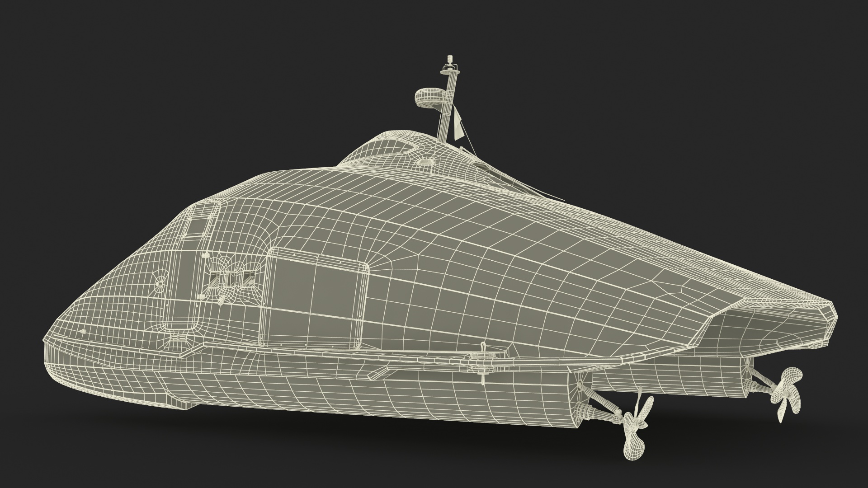Select the round port fitting left of the door
Image resolution: width=868 pixels, height=488 pixels.
point(159,284)
